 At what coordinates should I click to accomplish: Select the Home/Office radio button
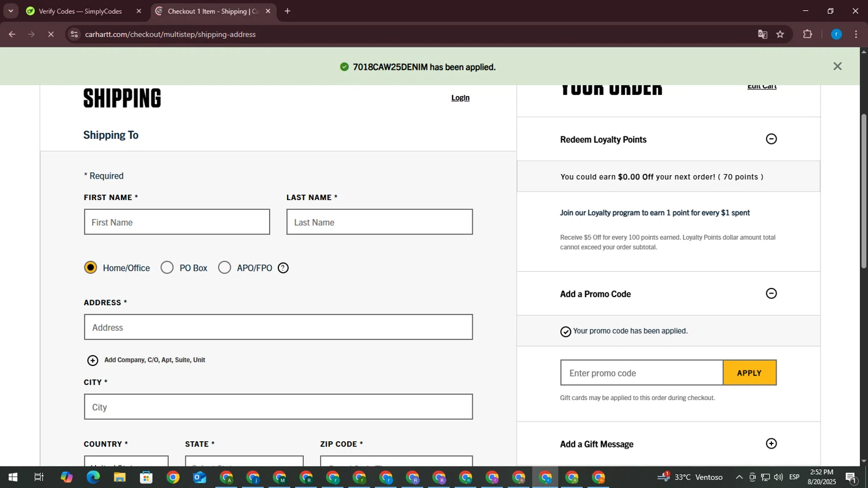(x=90, y=267)
